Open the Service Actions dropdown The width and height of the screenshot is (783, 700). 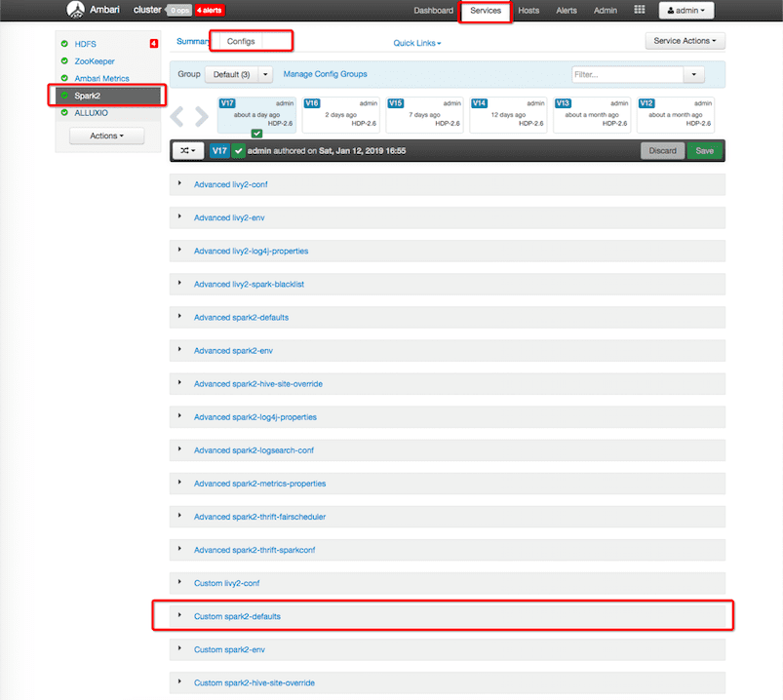point(685,41)
